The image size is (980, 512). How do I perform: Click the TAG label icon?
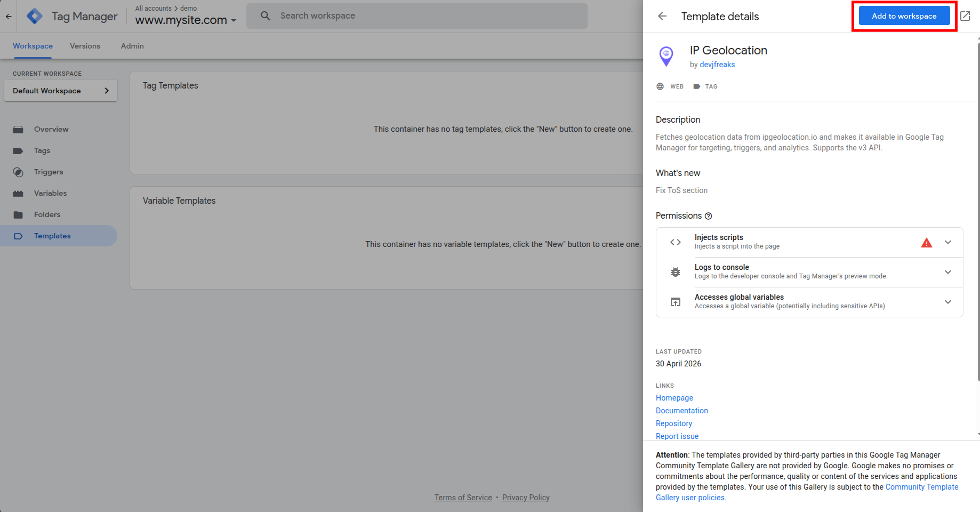[x=697, y=86]
